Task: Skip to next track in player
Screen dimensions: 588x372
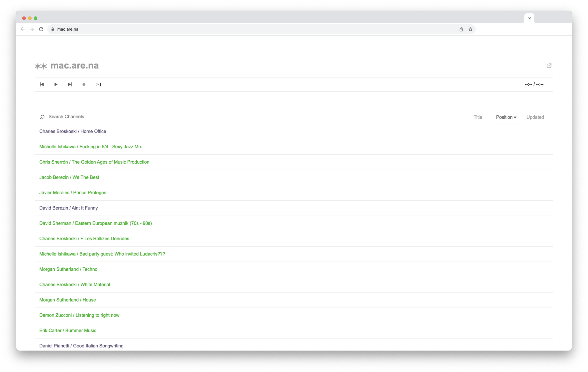Action: pyautogui.click(x=70, y=84)
